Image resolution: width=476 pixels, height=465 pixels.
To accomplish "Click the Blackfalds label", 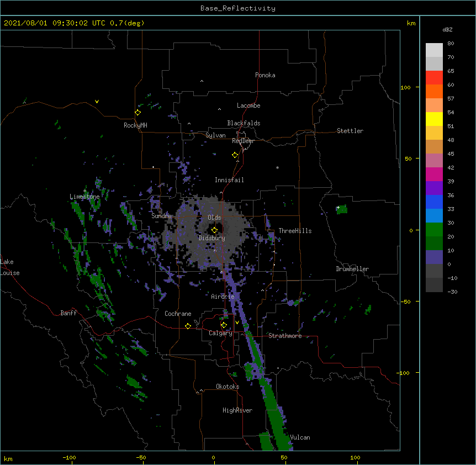I will pos(244,123).
